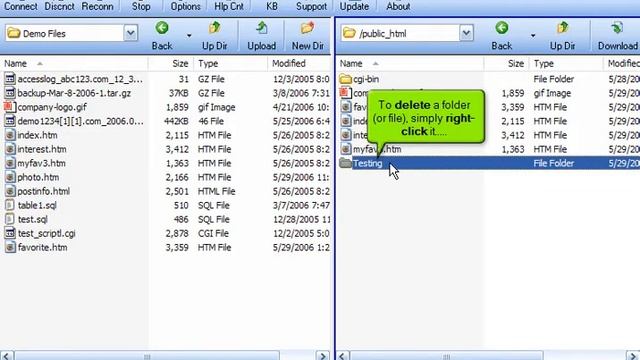Click the Update toolbar item
This screenshot has width=640, height=360.
click(354, 7)
